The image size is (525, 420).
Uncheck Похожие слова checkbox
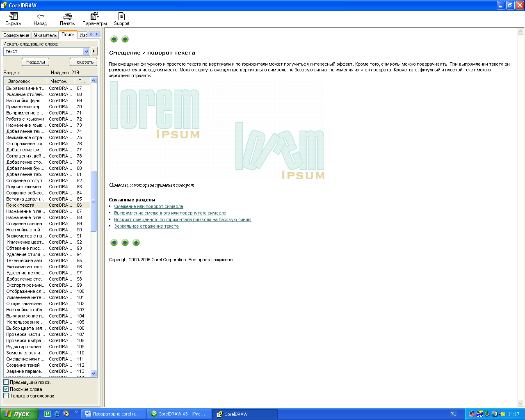coord(6,389)
